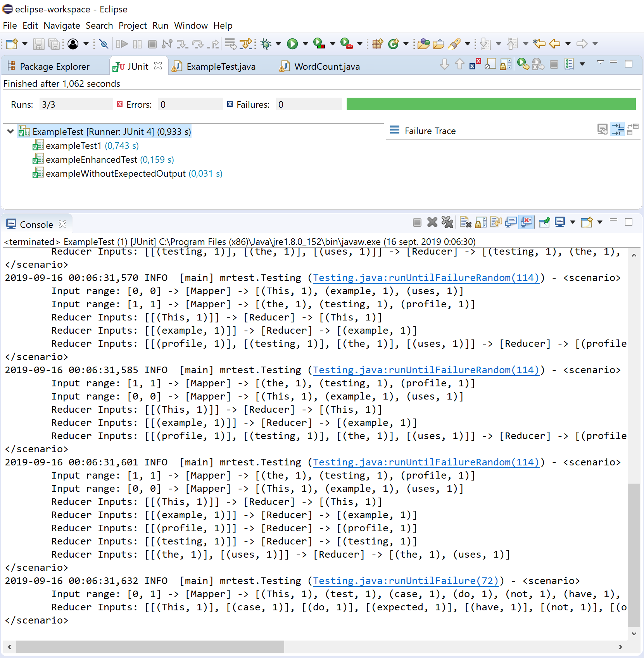Disable Show Console When Standard Error Changes
The height and width of the screenshot is (658, 644).
526,222
